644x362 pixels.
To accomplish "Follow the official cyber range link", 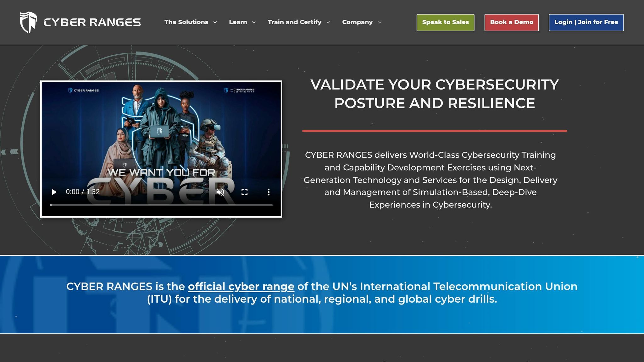I will coord(241,287).
